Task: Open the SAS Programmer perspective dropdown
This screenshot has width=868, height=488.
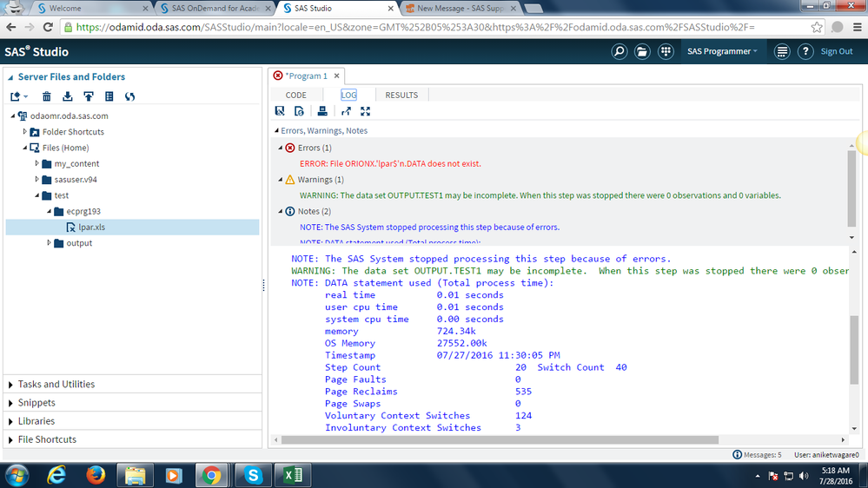Action: 722,51
